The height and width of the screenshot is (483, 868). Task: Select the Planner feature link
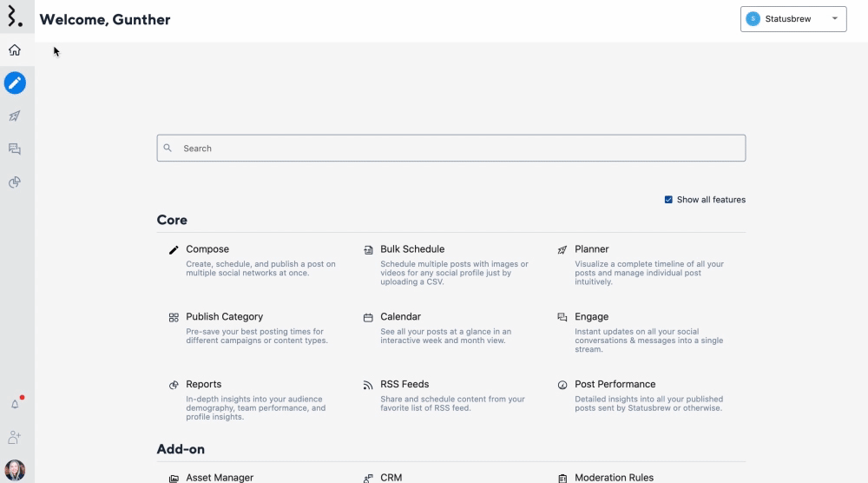[592, 249]
